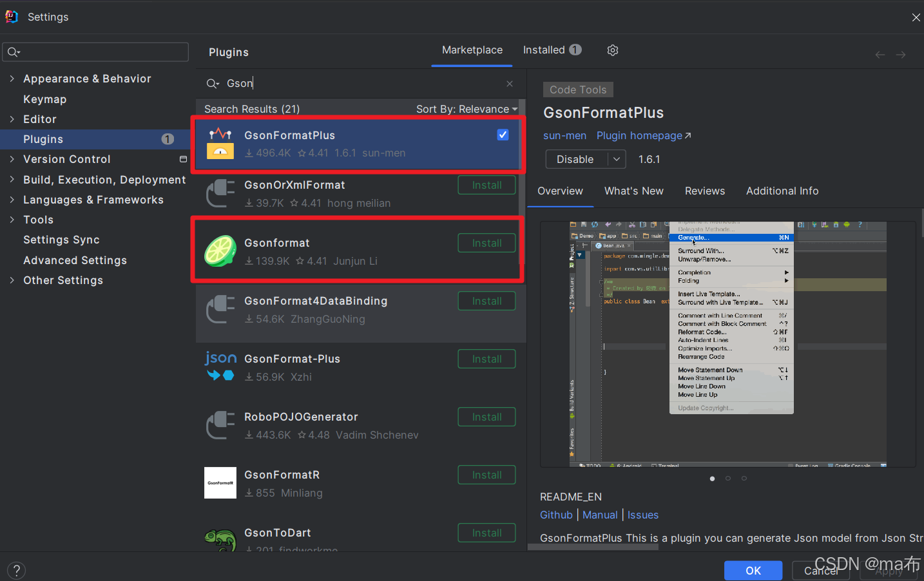Open the Disable button dropdown arrow
Viewport: 924px width, 581px height.
tap(617, 159)
